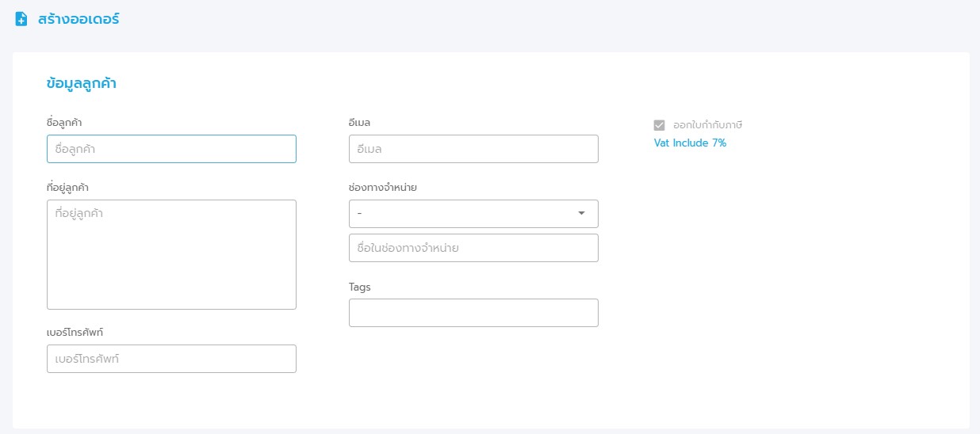The height and width of the screenshot is (434, 980).
Task: Click inside the ที่อยู่ลูกค้า address textarea
Action: click(171, 254)
